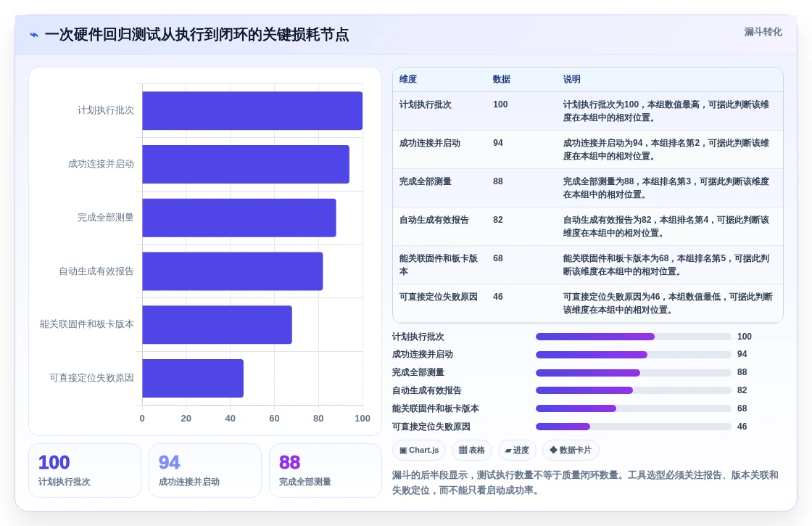
Task: Click the 数据 column header
Action: click(x=501, y=79)
